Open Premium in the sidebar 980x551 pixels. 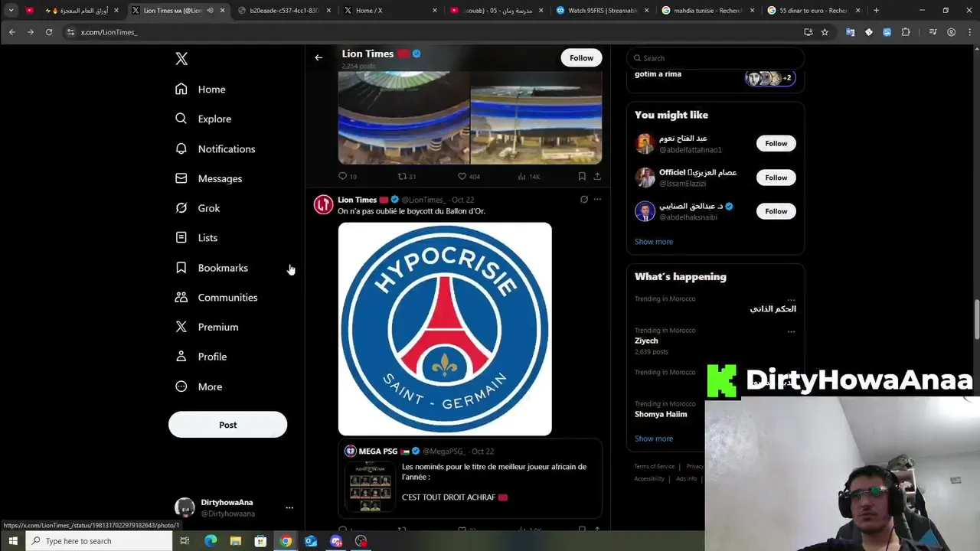coord(207,327)
